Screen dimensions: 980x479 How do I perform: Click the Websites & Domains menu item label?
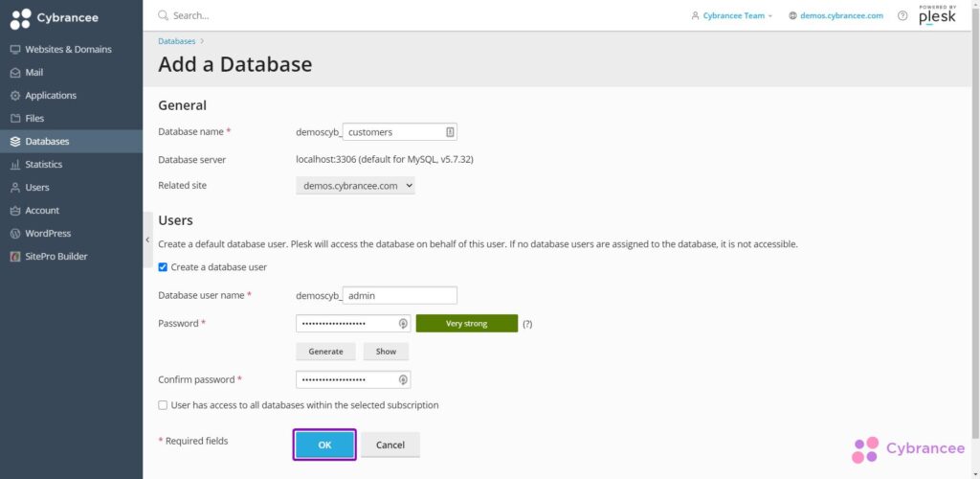click(x=68, y=50)
